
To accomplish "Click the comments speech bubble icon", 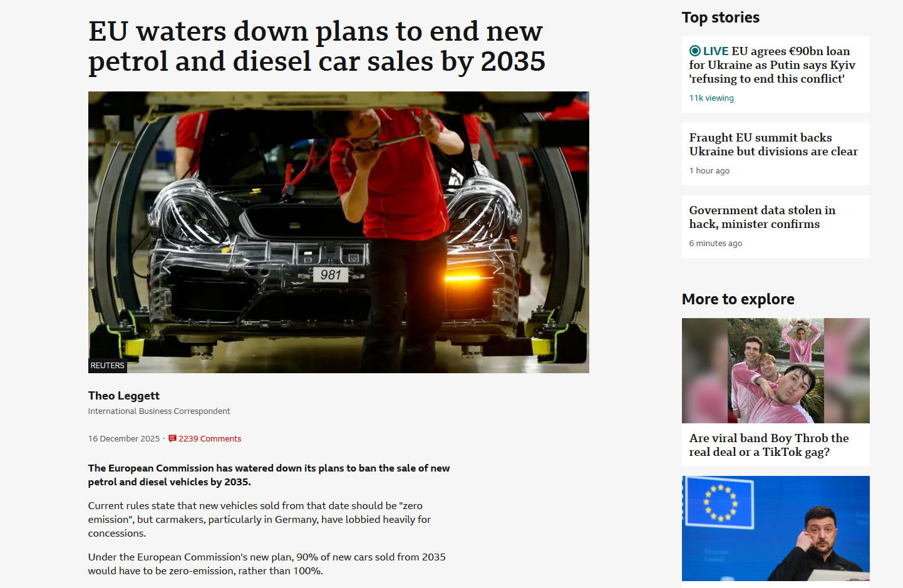I will pos(172,438).
